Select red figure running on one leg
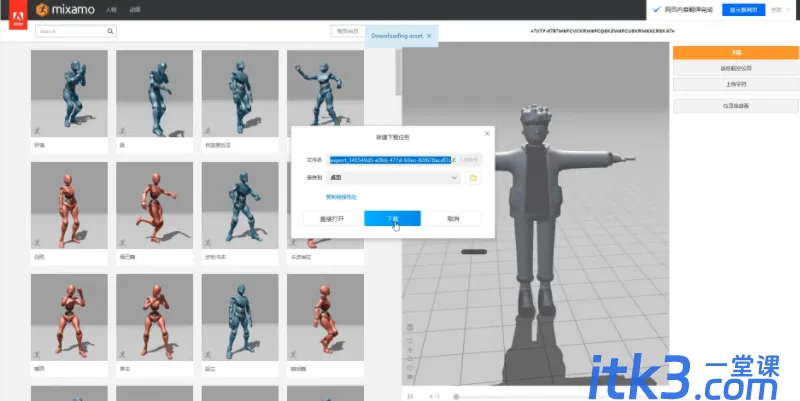 coord(155,206)
